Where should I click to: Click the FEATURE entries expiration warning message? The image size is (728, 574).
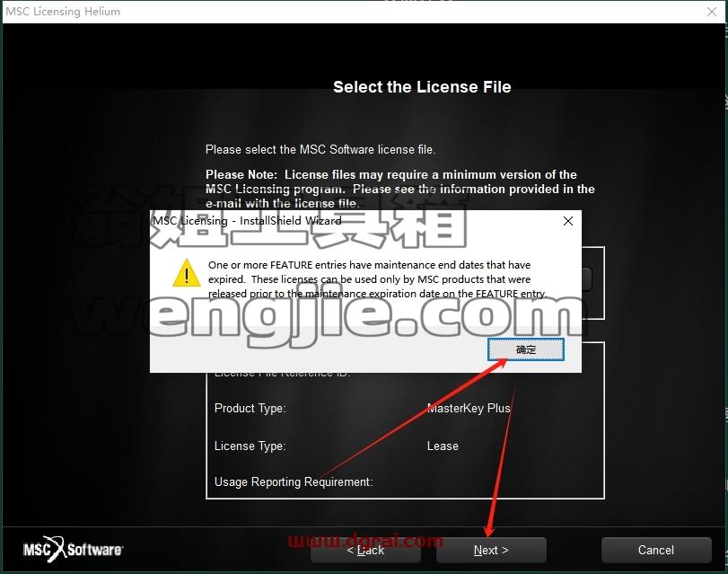[x=377, y=279]
